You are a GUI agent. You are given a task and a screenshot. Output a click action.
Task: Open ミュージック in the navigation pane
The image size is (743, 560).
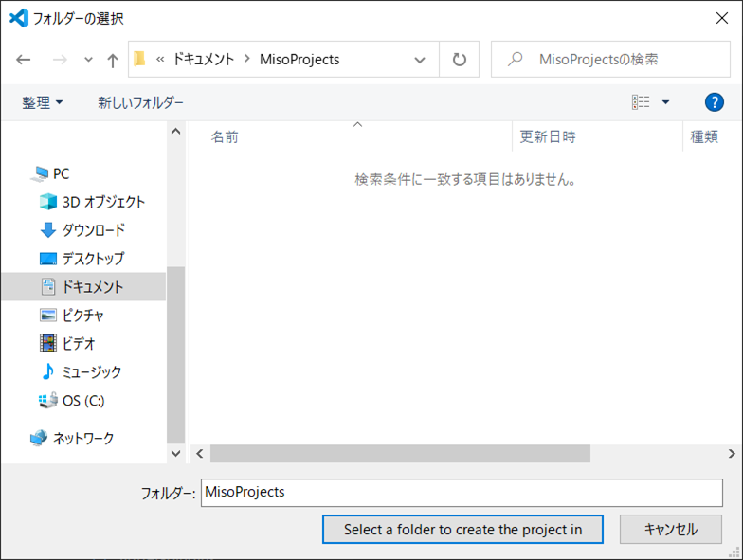click(x=91, y=372)
